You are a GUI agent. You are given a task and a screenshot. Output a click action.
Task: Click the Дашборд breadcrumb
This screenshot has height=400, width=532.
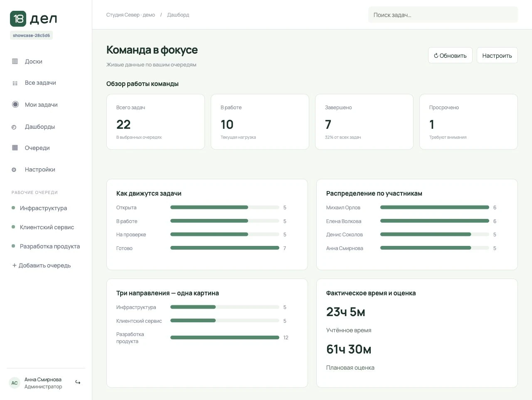178,15
